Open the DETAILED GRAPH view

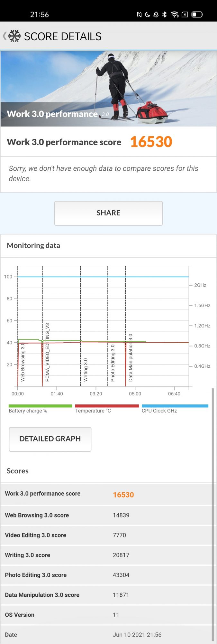[x=50, y=439]
